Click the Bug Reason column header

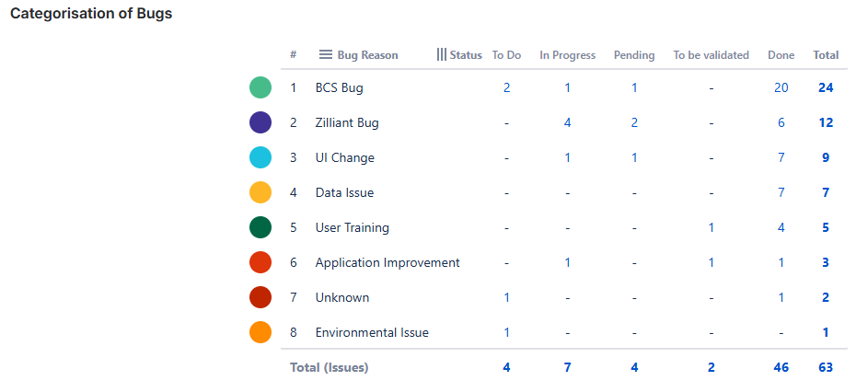[367, 55]
